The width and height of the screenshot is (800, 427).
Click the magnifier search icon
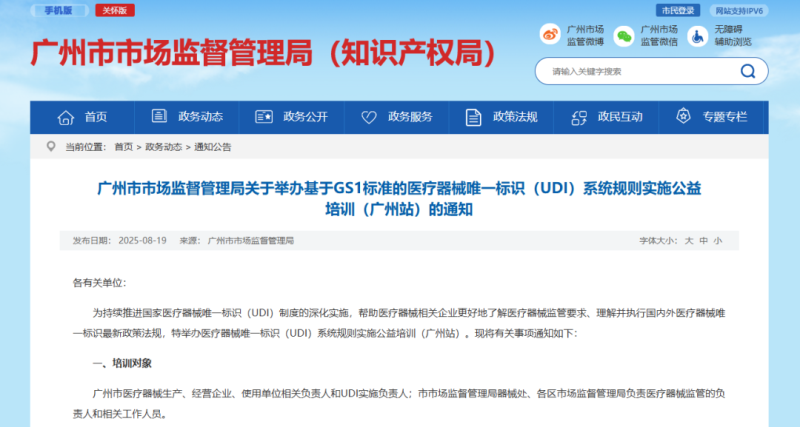point(746,71)
